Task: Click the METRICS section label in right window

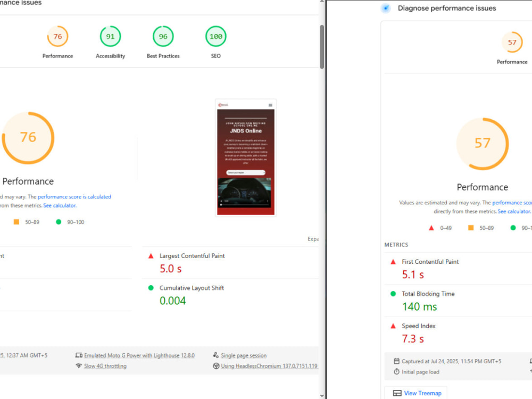Action: [396, 245]
